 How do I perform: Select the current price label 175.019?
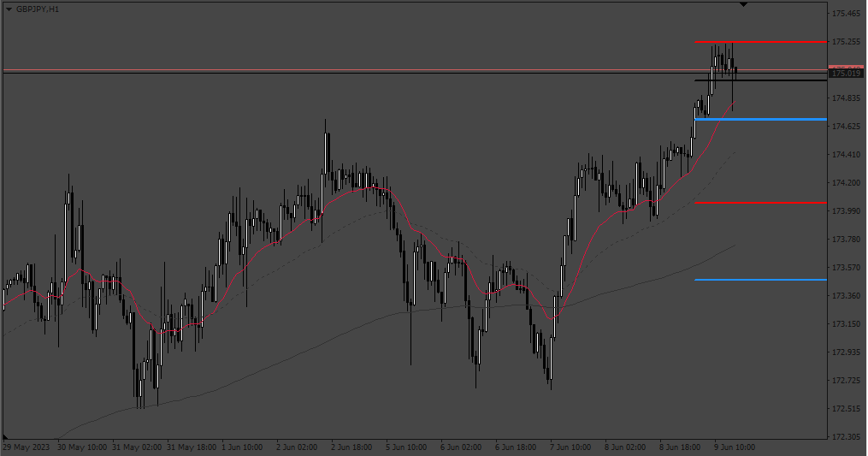pyautogui.click(x=846, y=73)
